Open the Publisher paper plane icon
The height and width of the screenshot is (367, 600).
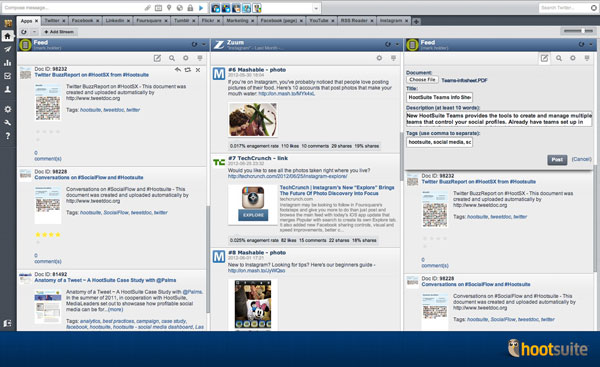7,49
